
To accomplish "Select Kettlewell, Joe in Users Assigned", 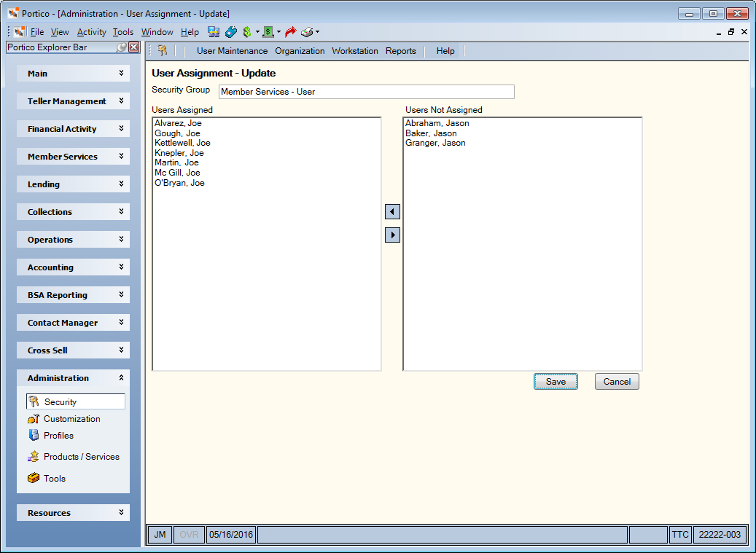I will tap(182, 143).
